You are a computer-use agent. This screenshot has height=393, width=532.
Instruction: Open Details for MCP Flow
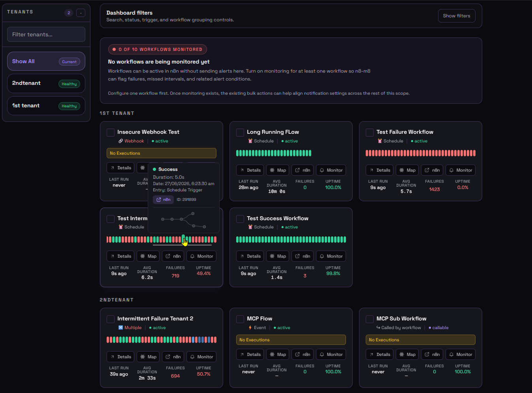coord(250,354)
